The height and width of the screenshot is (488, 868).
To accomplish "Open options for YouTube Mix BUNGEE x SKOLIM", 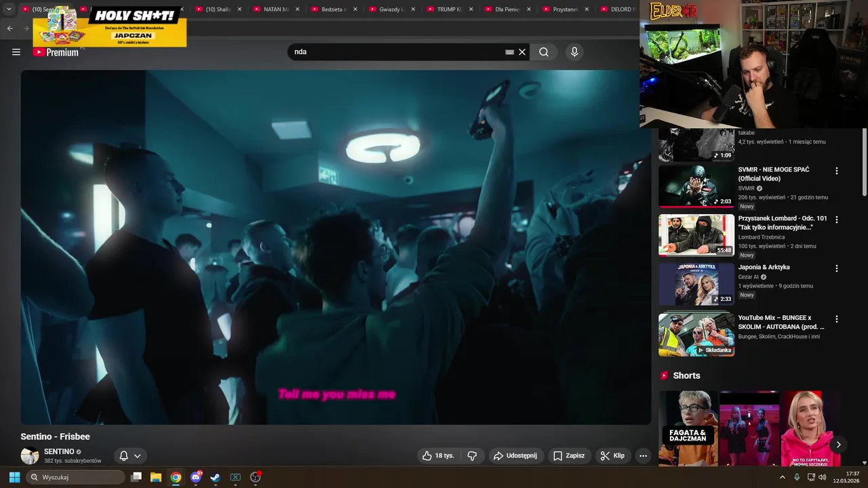I will [836, 319].
